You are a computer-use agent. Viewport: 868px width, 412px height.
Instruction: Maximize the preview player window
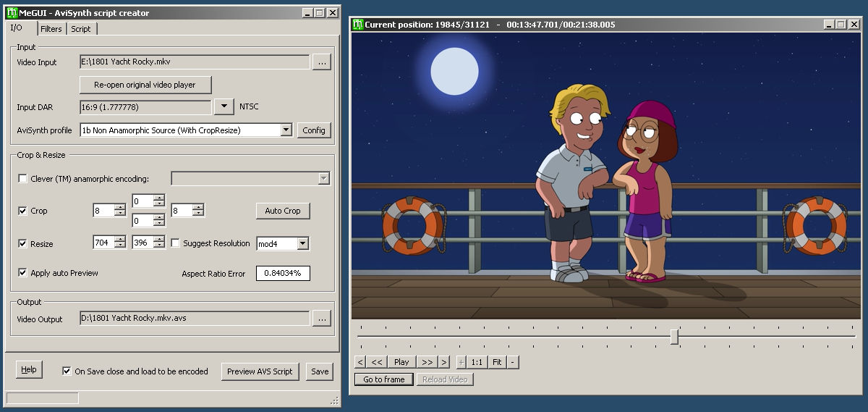coord(841,24)
